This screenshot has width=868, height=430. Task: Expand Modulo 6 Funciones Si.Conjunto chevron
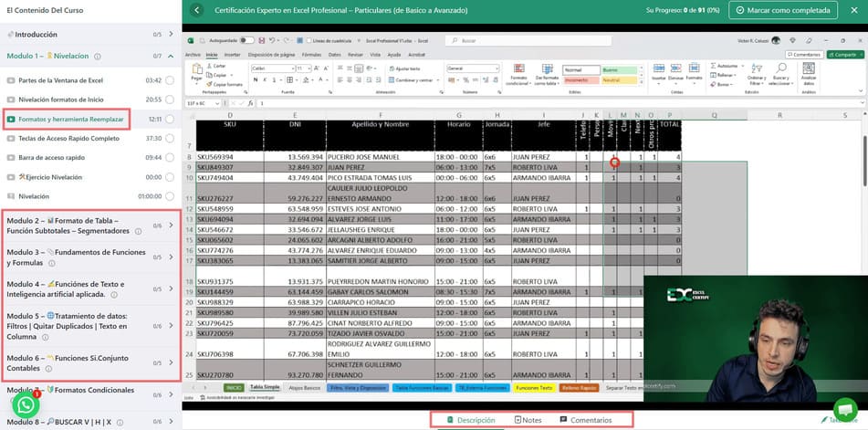click(171, 362)
